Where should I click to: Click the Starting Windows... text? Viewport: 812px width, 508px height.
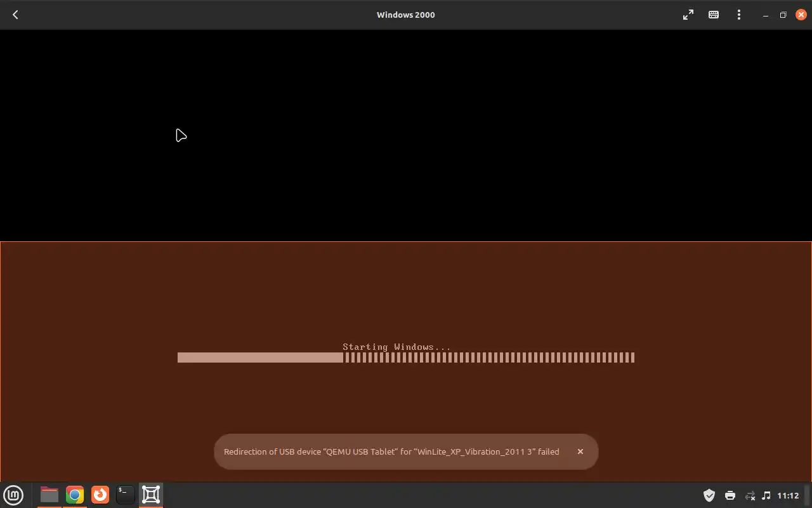click(396, 347)
